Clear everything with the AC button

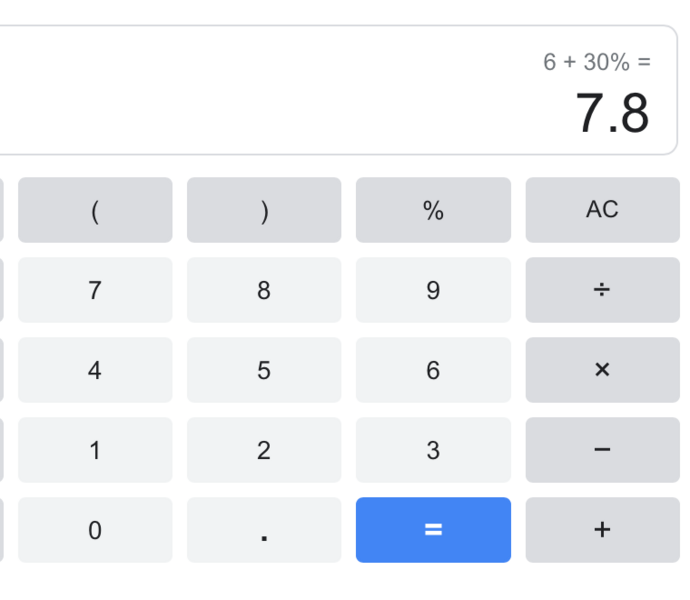coord(602,210)
